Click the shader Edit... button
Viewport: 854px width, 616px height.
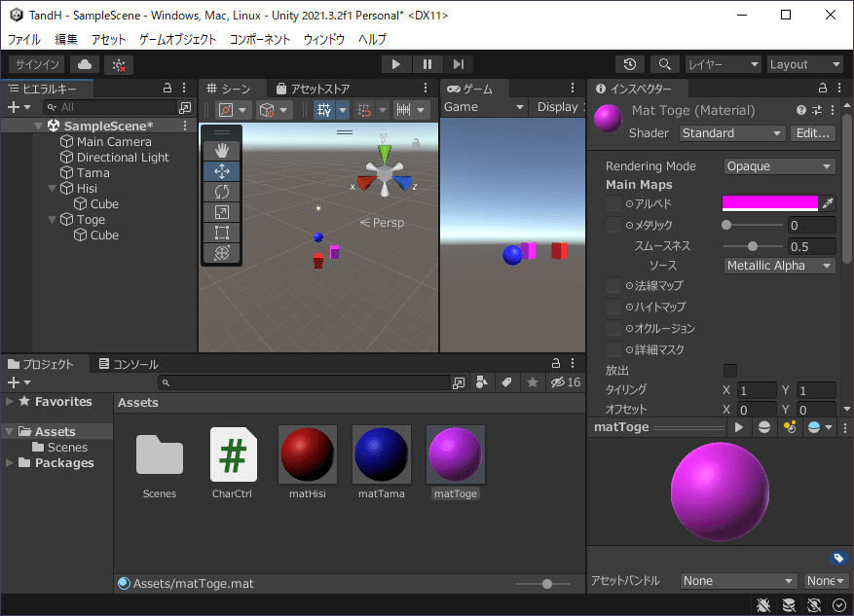click(812, 133)
